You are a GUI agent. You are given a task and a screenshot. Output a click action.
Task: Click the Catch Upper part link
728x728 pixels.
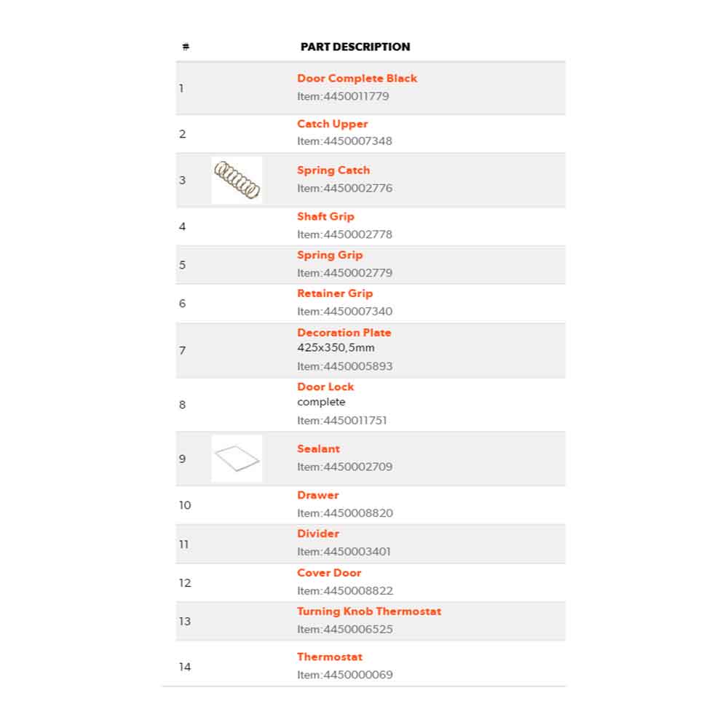click(332, 124)
